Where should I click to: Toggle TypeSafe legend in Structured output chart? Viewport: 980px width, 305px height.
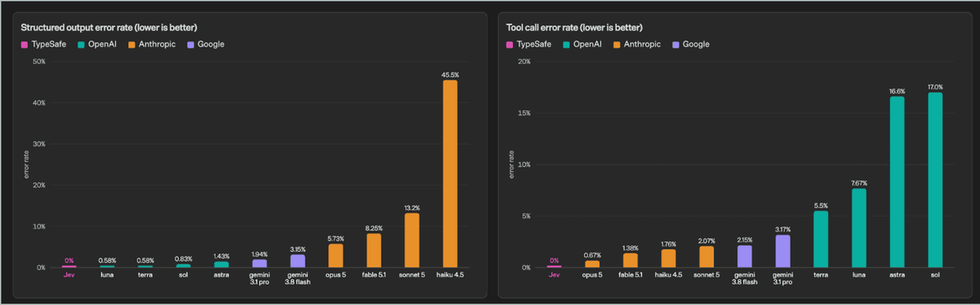pos(43,43)
